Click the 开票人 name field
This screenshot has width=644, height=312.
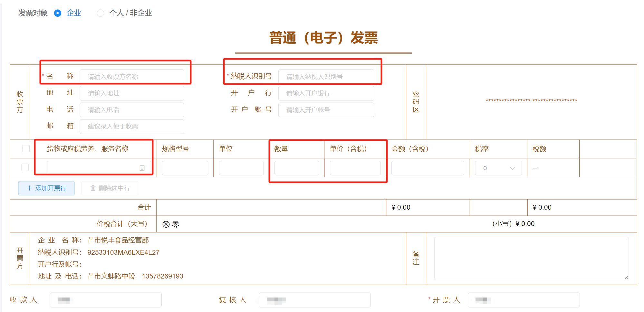tap(524, 299)
